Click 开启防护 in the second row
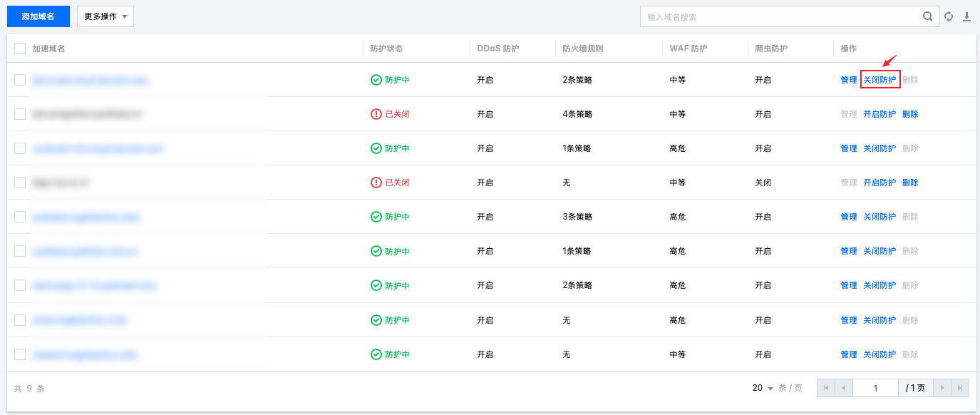 (880, 114)
